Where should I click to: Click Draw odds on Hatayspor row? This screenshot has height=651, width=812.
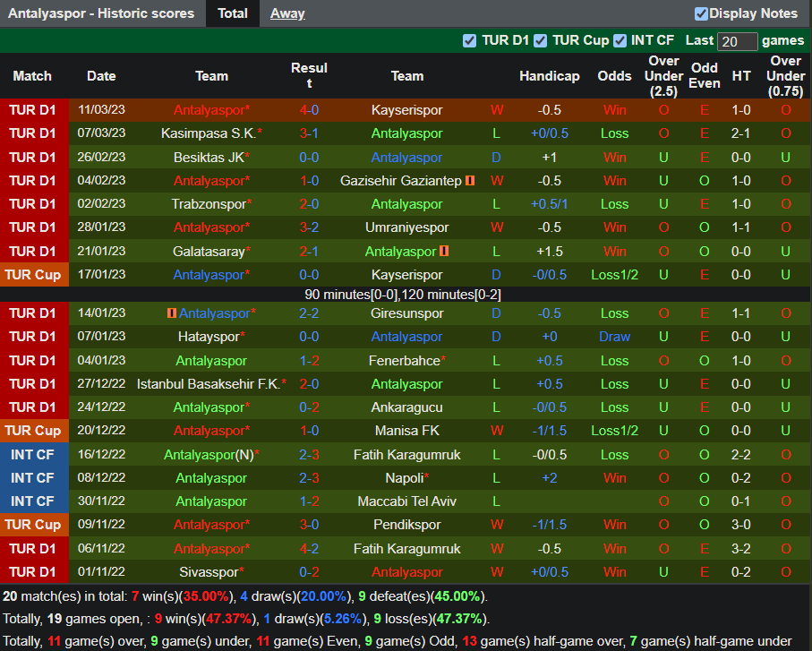615,338
